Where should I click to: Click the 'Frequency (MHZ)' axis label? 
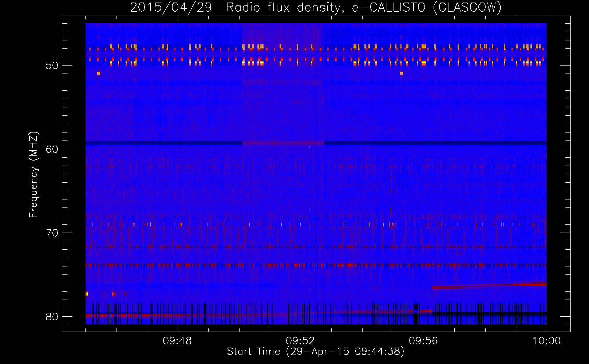tap(33, 175)
